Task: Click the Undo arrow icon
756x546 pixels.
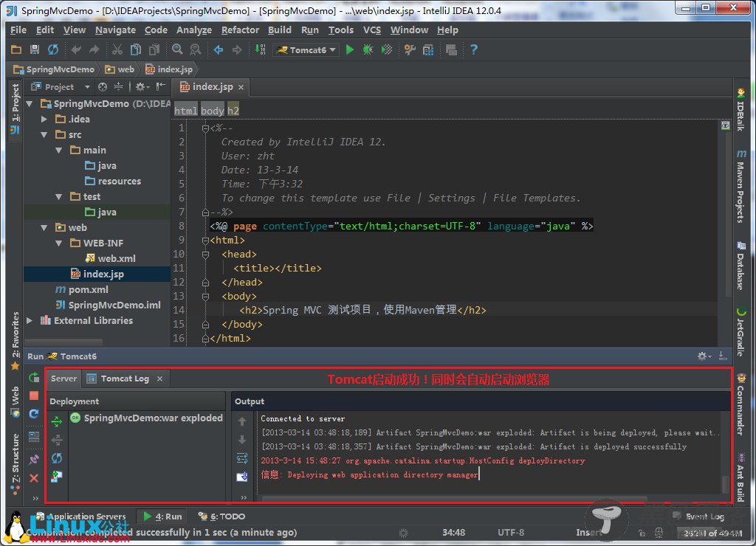Action: point(76,49)
